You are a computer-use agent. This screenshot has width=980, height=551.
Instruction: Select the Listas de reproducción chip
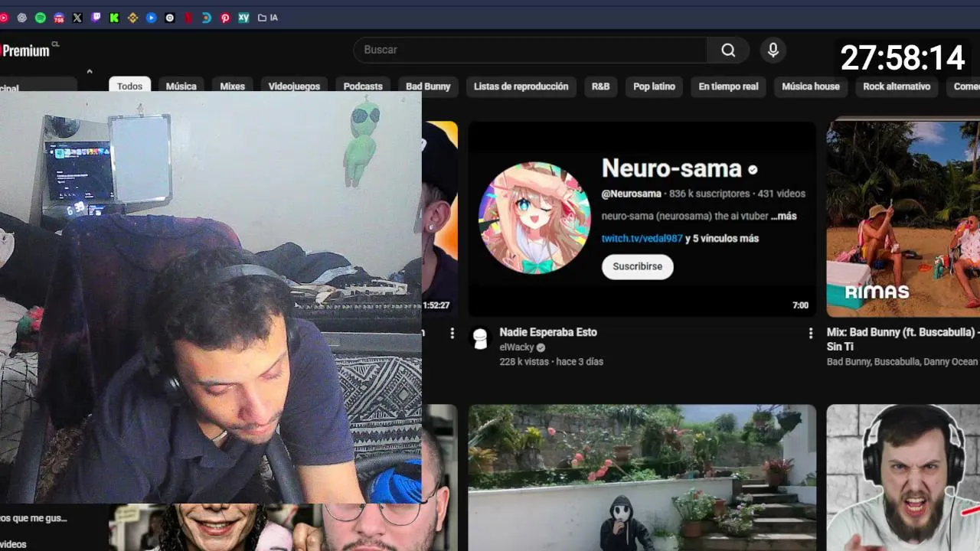coord(521,86)
